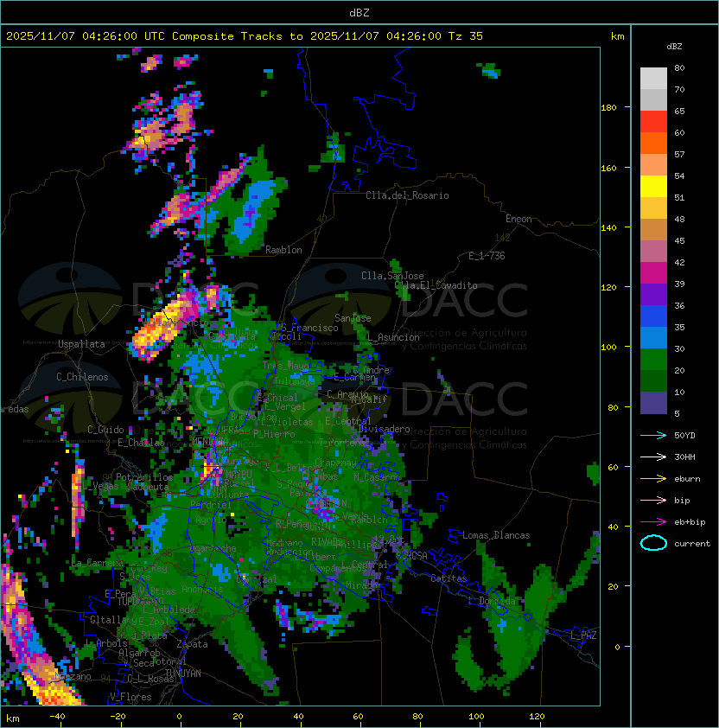Screen dimensions: 719x728
Task: Click the 'Divisadero' place label
Action: click(x=384, y=429)
